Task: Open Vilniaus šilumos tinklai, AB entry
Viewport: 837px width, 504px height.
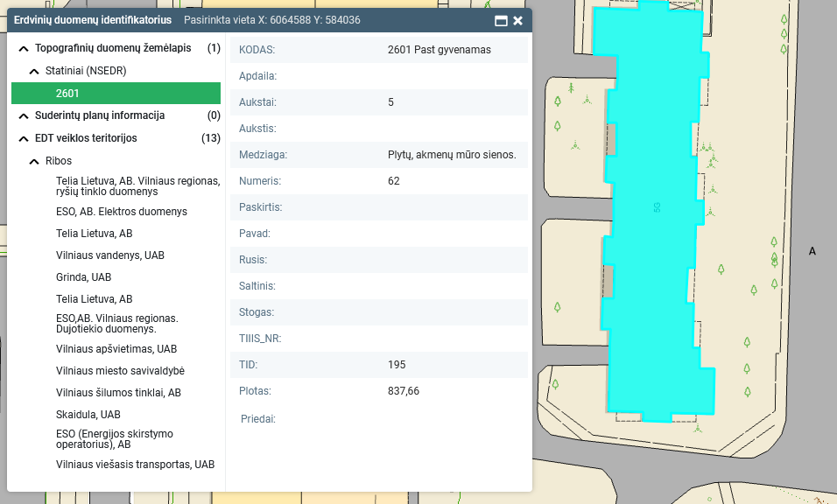Action: (118, 393)
